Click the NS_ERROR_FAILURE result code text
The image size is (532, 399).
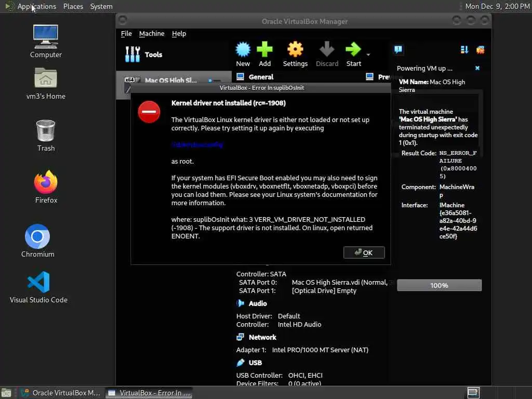pos(458,165)
